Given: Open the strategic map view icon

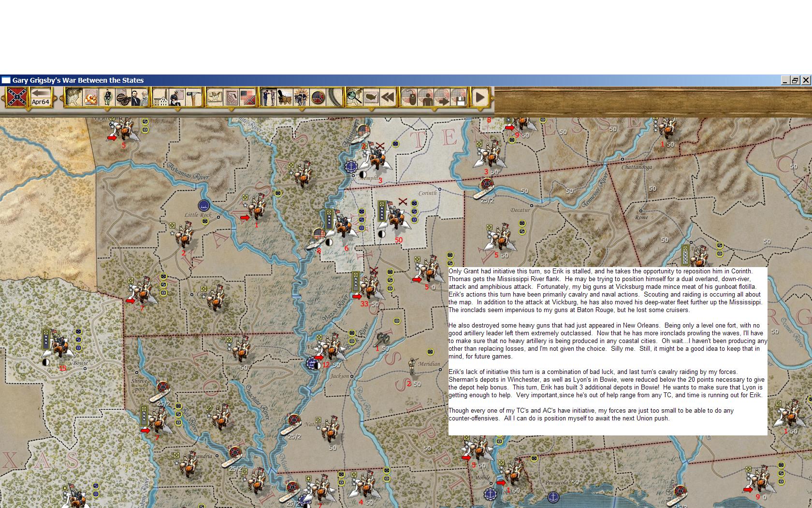Looking at the screenshot, I should [73, 97].
